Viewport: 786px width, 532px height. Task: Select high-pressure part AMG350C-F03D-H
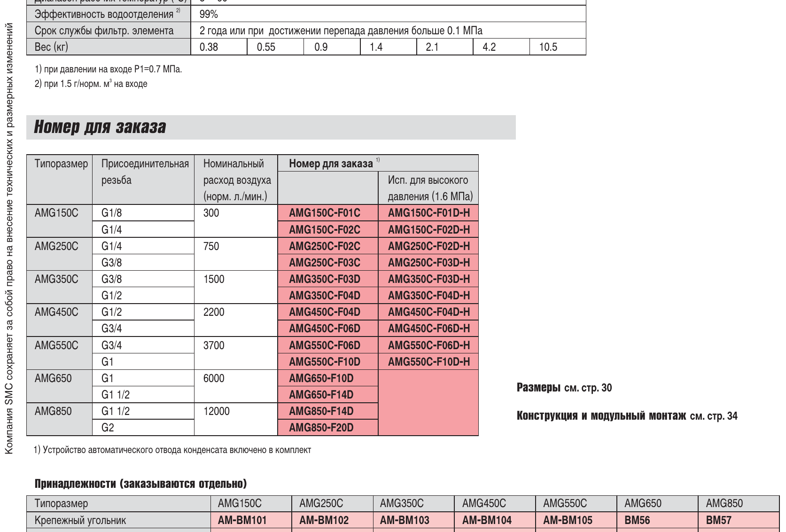tap(429, 279)
